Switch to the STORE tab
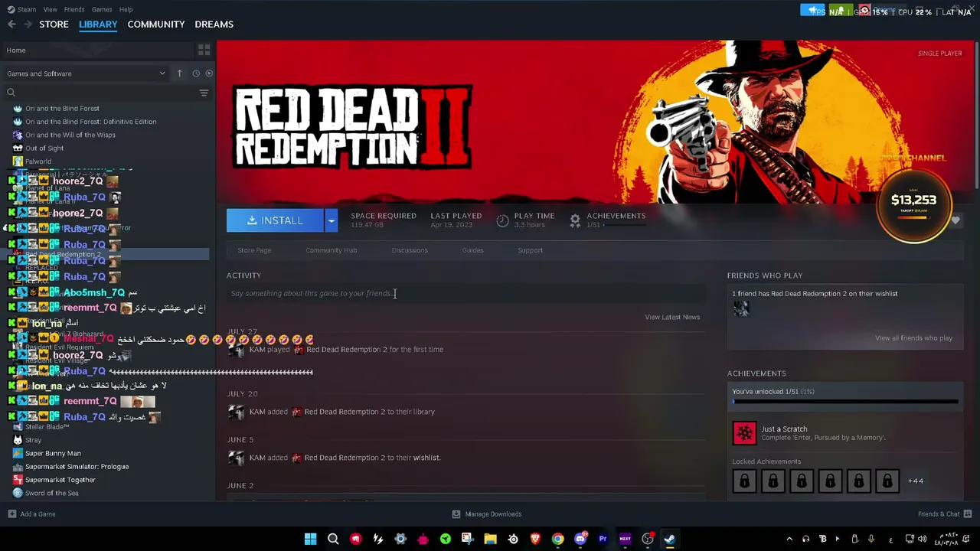Viewport: 980px width, 551px height. [x=54, y=24]
